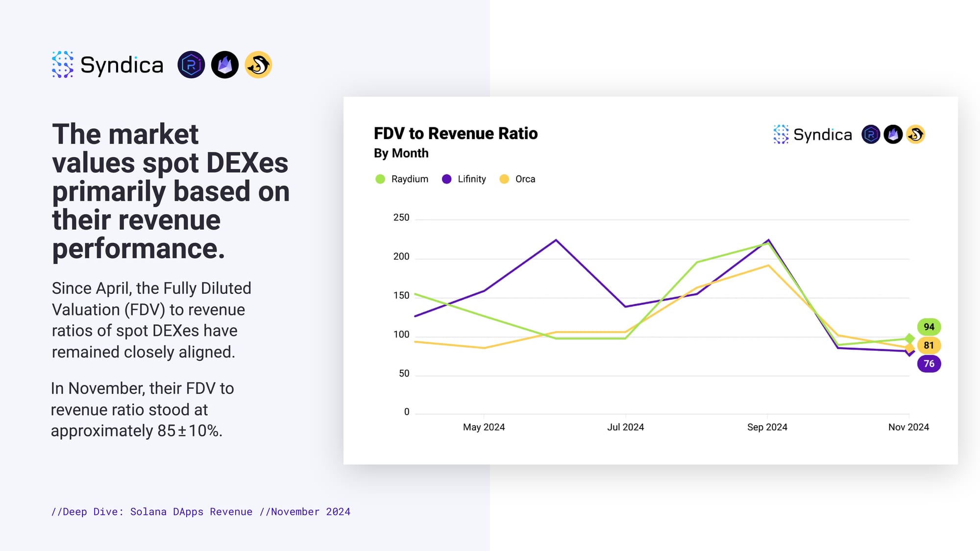Click the purple 76 value badge
The image size is (980, 551).
click(929, 363)
